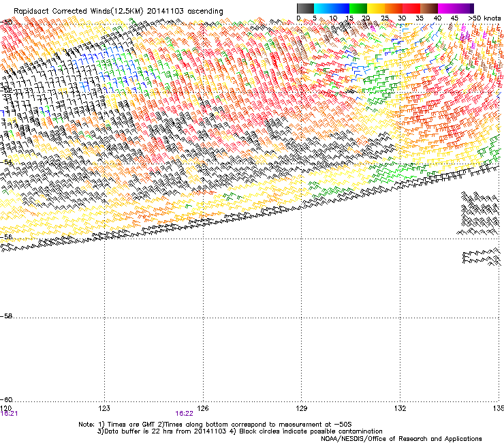
Task: Click the purple time stamp '18:21'
Action: coord(10,414)
